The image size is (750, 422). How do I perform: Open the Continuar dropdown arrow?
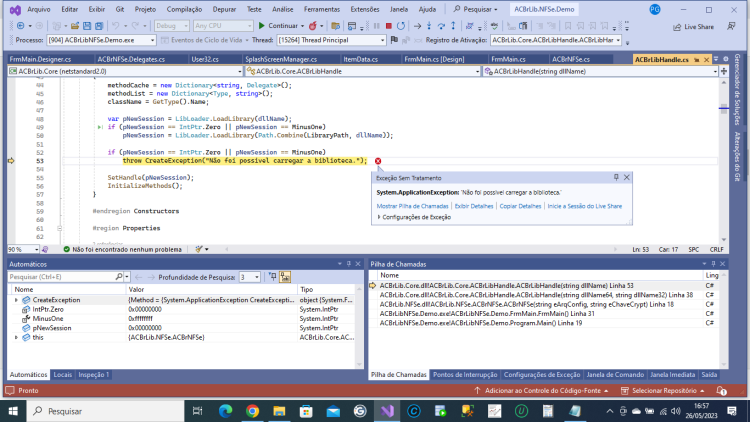coord(302,26)
